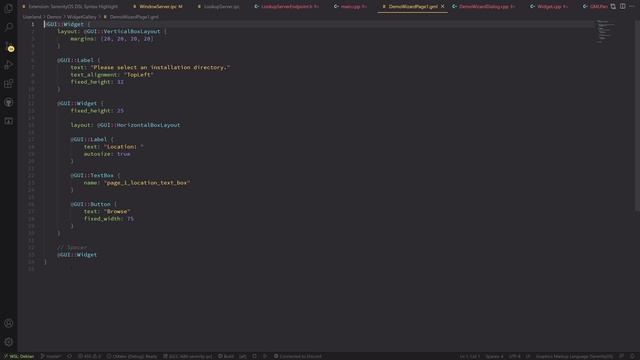Click the margins: [20, 20, 20, 20] line
This screenshot has height=360, width=640.
(x=112, y=39)
